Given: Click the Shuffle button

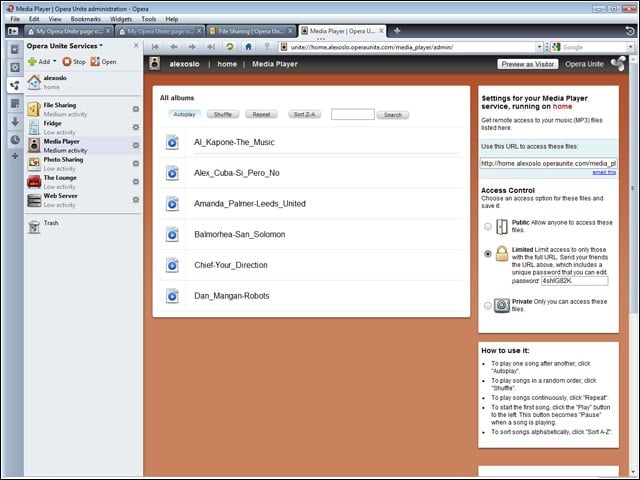Looking at the screenshot, I should tap(223, 114).
